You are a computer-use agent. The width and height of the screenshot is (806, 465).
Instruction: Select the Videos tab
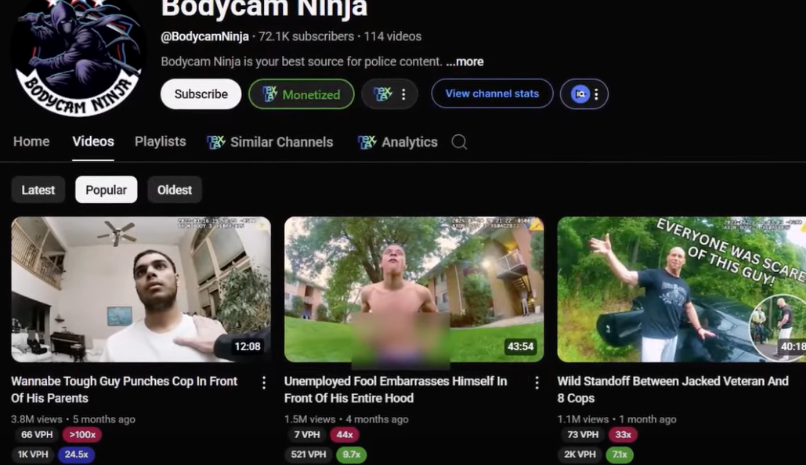pos(93,142)
